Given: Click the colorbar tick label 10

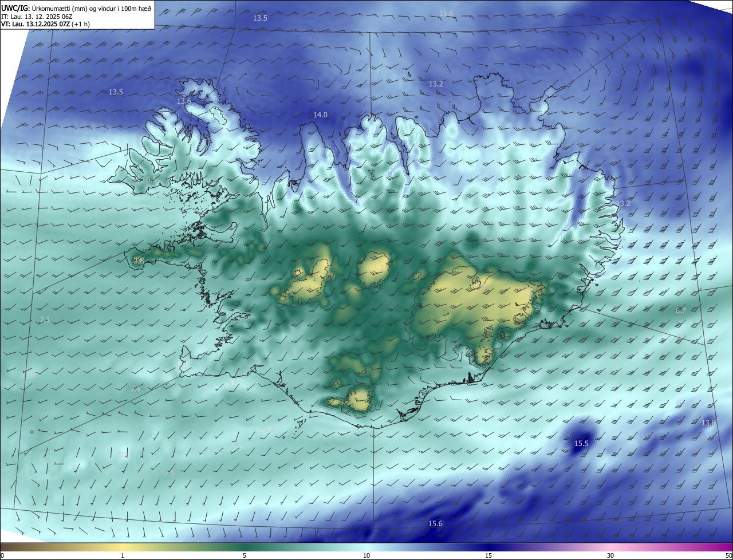Looking at the screenshot, I should tap(366, 555).
